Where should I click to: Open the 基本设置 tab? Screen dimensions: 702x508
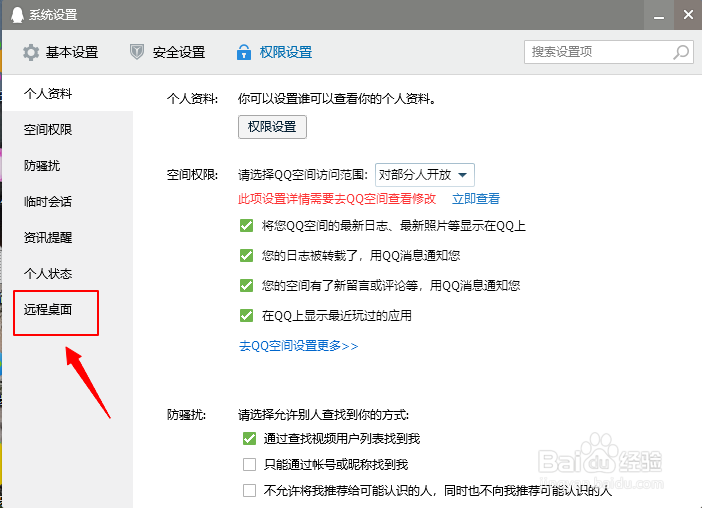[60, 52]
